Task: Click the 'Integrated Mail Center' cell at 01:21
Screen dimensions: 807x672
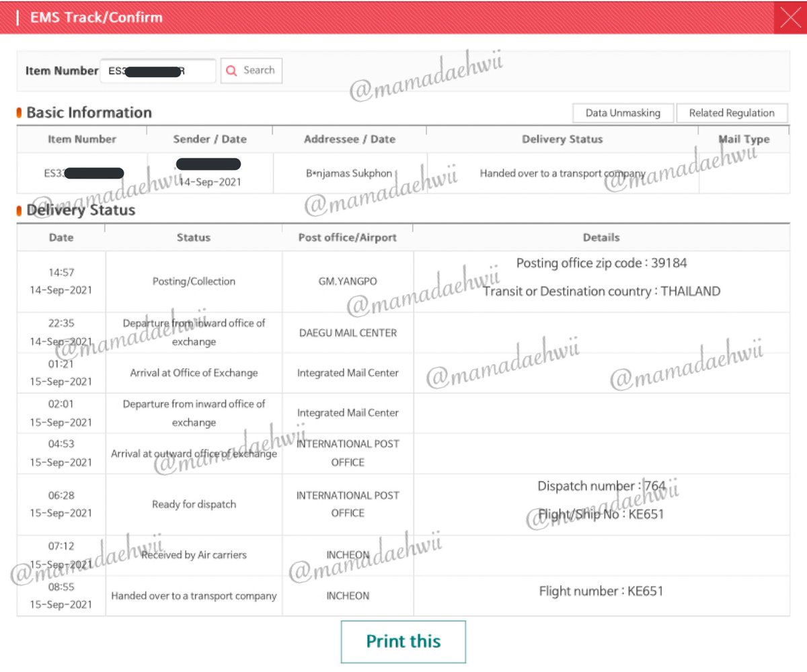Action: coord(348,373)
